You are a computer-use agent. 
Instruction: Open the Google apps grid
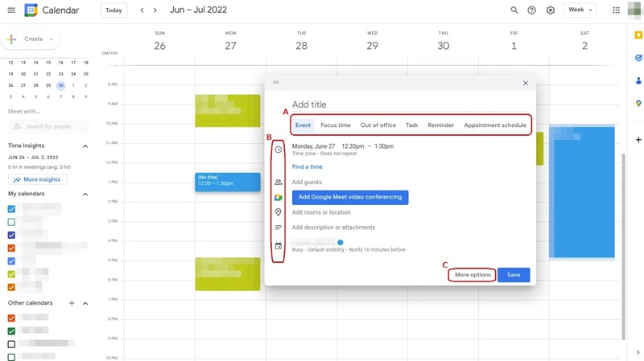pos(616,10)
